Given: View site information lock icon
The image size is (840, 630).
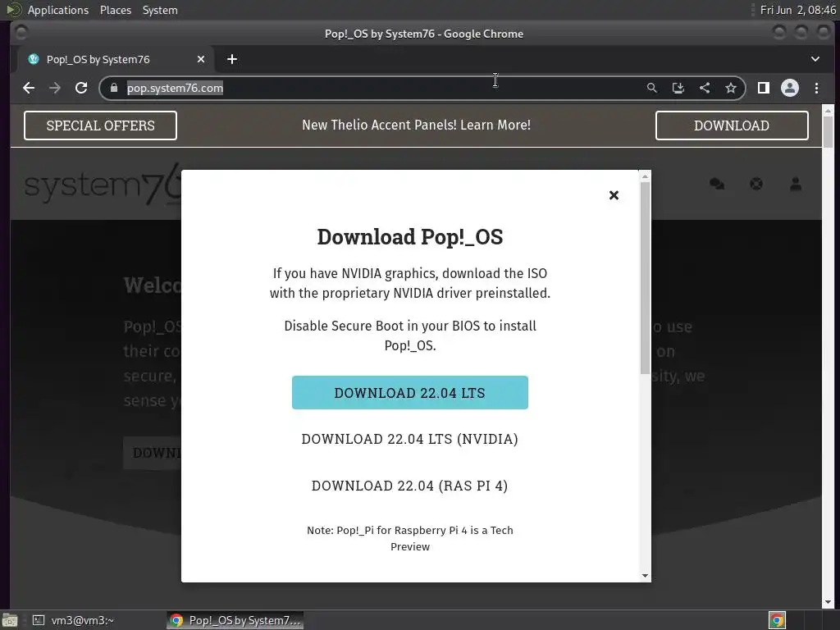Looking at the screenshot, I should (x=113, y=88).
